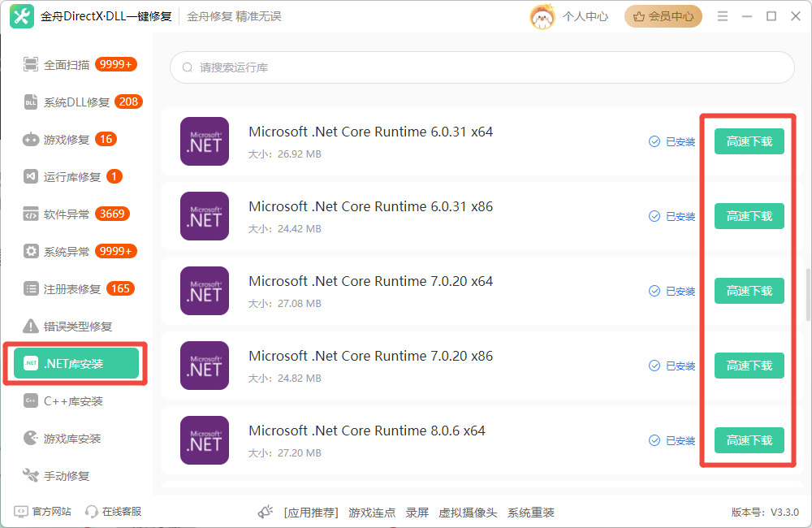Click the 在线客服 headset icon
The width and height of the screenshot is (812, 528).
91,512
